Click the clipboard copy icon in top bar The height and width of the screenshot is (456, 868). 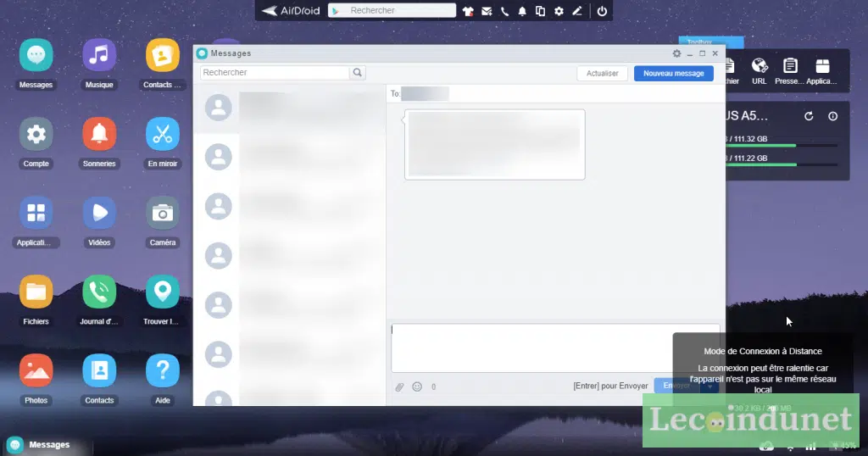coord(540,11)
